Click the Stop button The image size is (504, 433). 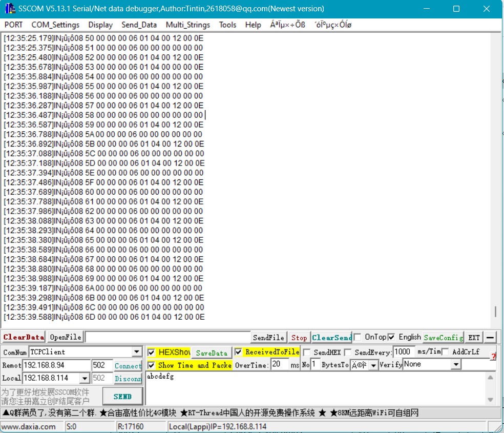(299, 337)
